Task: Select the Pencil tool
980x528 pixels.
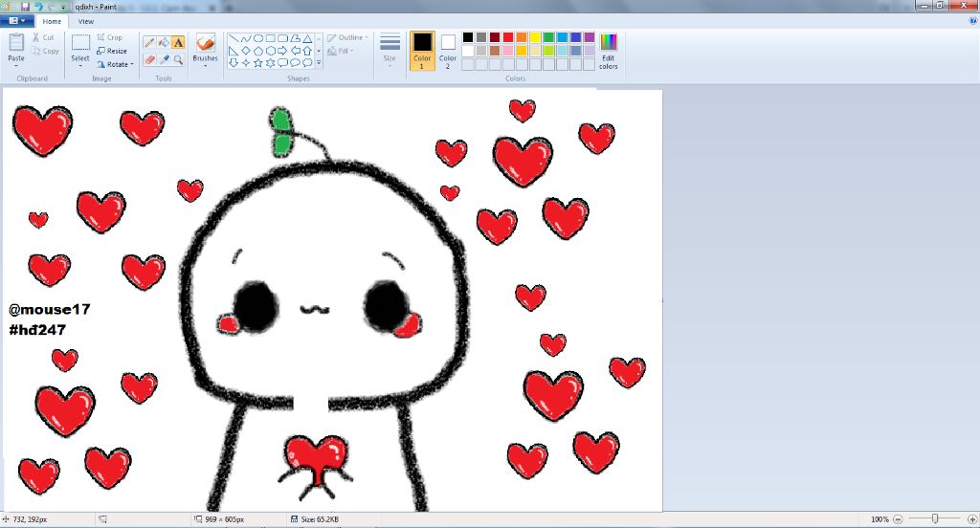Action: 149,42
